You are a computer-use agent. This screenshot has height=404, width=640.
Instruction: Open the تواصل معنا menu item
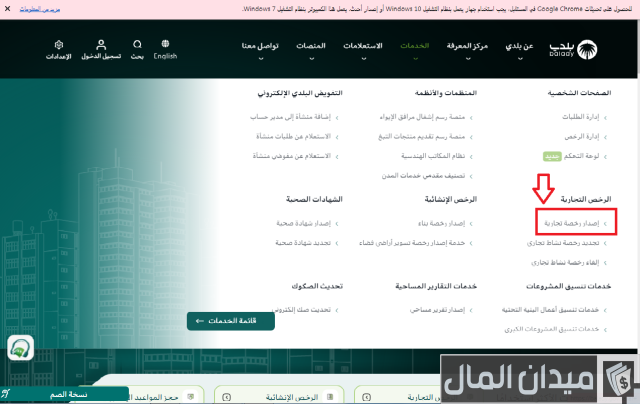coord(260,48)
